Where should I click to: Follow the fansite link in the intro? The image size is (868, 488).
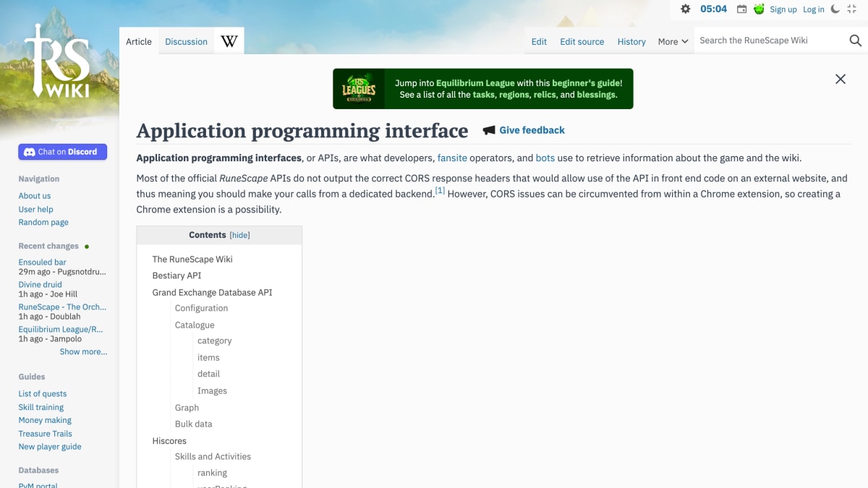452,158
